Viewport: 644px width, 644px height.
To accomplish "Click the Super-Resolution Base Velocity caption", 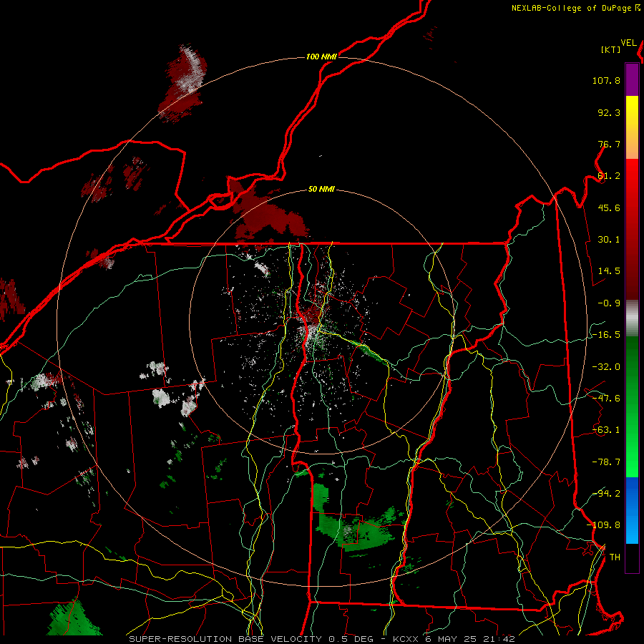I will click(321, 639).
